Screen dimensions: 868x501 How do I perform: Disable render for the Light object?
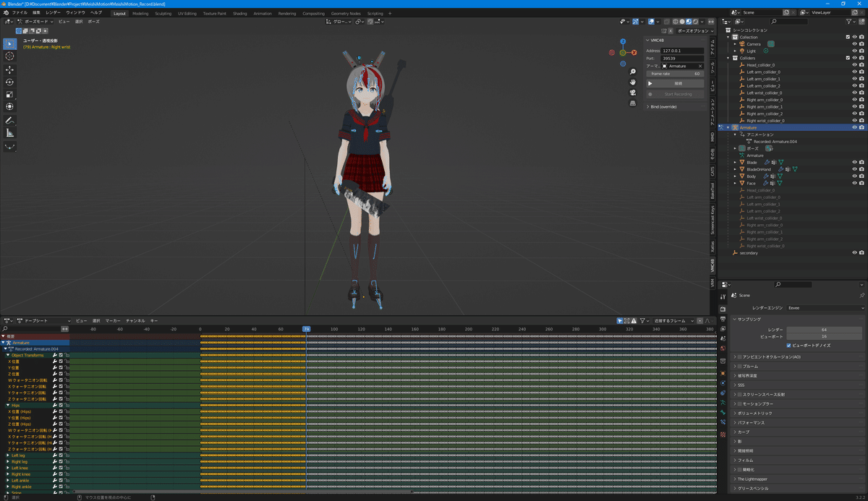(x=861, y=51)
